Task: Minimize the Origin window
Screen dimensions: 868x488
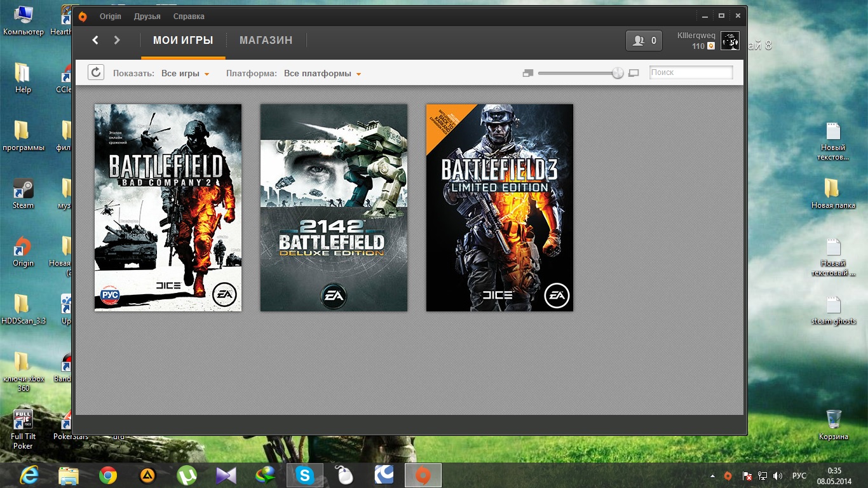Action: pyautogui.click(x=705, y=15)
